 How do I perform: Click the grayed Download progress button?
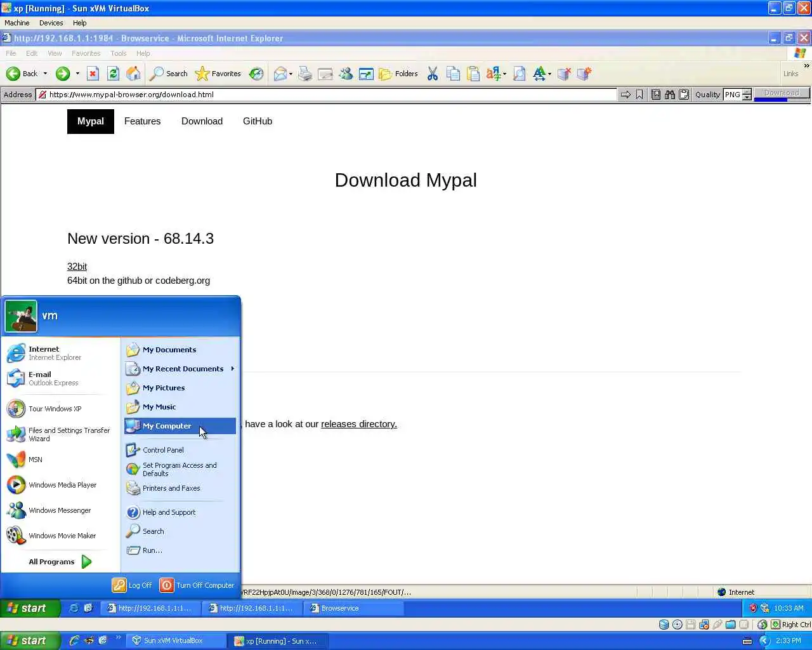(x=782, y=93)
